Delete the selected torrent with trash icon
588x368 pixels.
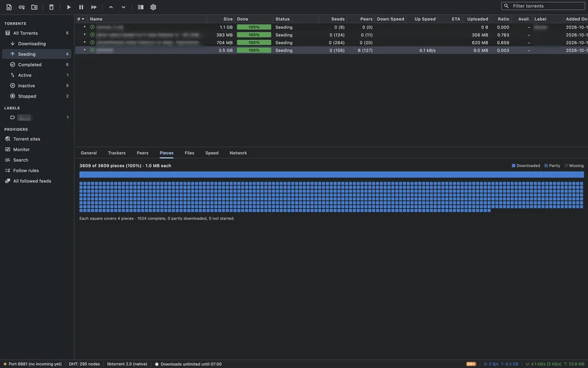pos(51,7)
